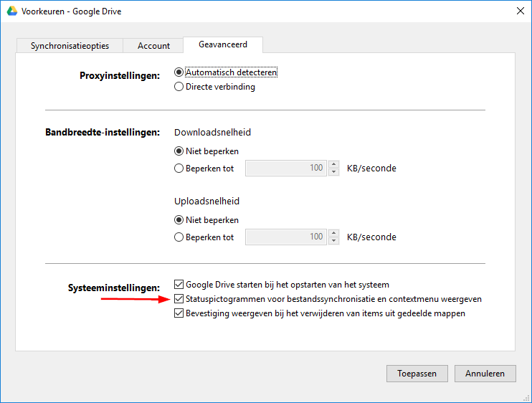Click the Google Drive icon in title bar

12,11
